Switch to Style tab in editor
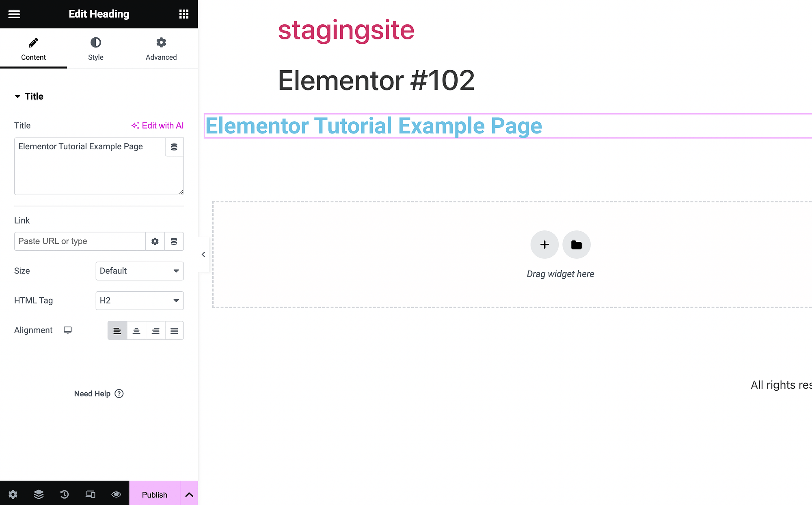Image resolution: width=812 pixels, height=505 pixels. (95, 49)
